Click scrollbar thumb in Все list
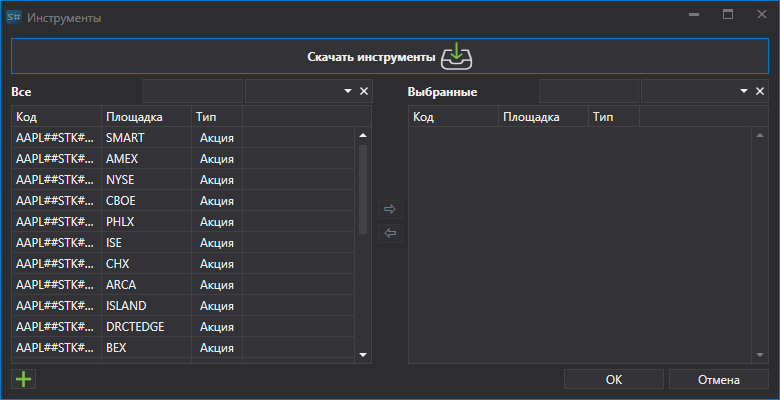The height and width of the screenshot is (400, 780). (363, 189)
